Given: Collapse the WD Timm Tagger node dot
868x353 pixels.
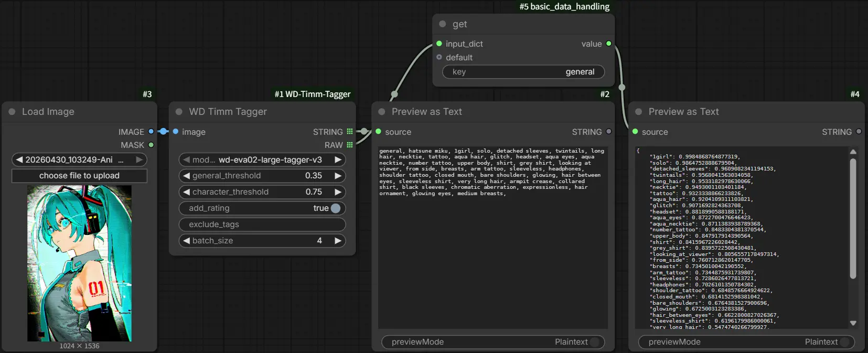Looking at the screenshot, I should pos(179,112).
